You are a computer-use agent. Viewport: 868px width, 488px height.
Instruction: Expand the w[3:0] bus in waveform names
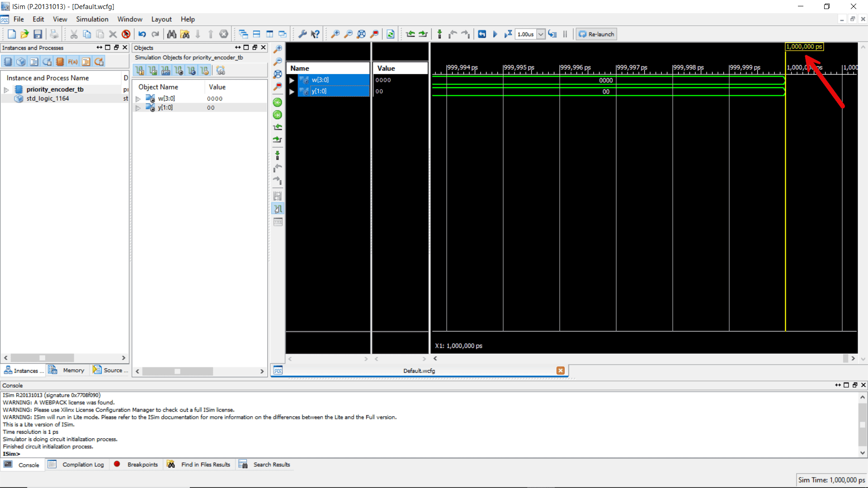(292, 80)
